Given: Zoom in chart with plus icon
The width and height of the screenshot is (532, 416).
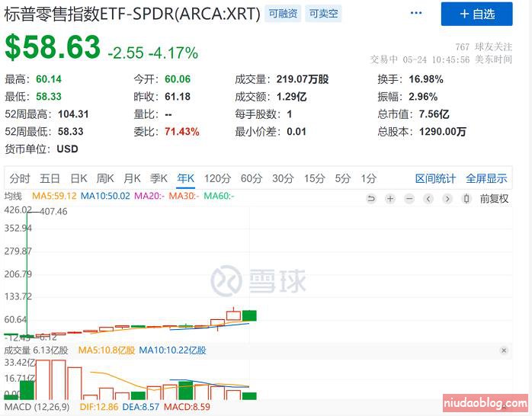Looking at the screenshot, I should (390, 198).
